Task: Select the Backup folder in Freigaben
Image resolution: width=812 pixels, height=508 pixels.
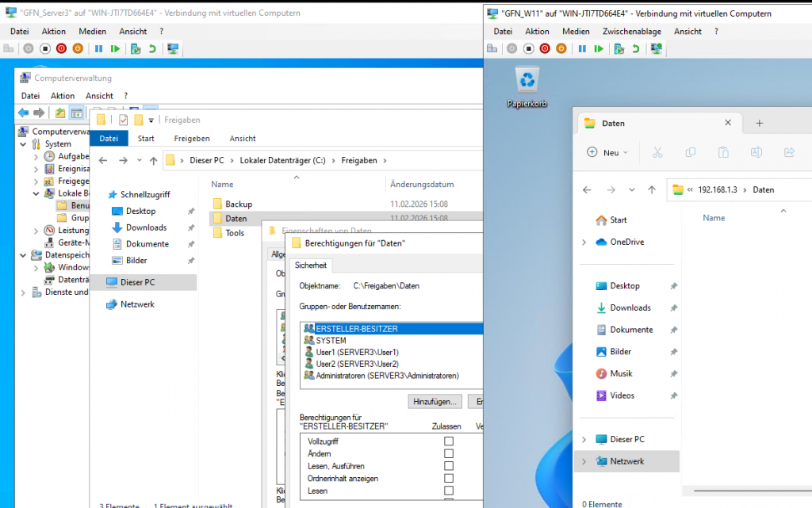Action: (x=238, y=204)
